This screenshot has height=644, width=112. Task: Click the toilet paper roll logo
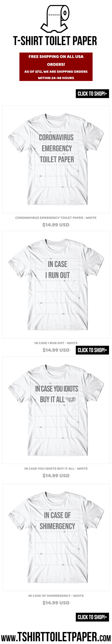point(55,19)
